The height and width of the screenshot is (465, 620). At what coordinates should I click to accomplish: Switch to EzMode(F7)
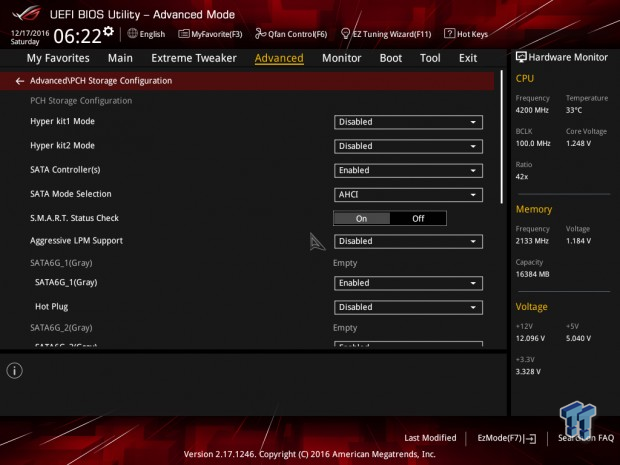coord(507,438)
